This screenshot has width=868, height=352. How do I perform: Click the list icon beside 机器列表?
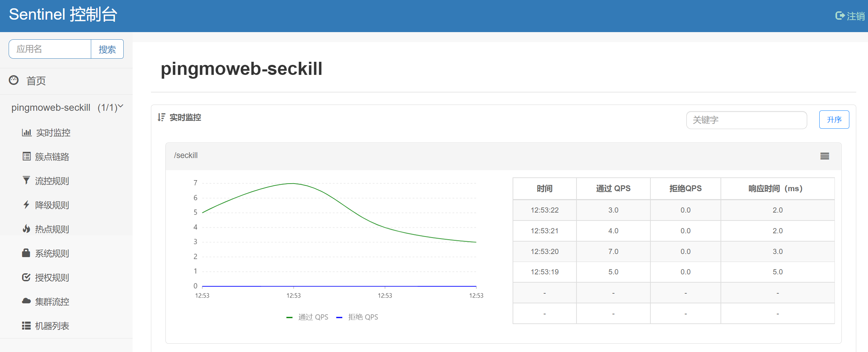(x=27, y=326)
